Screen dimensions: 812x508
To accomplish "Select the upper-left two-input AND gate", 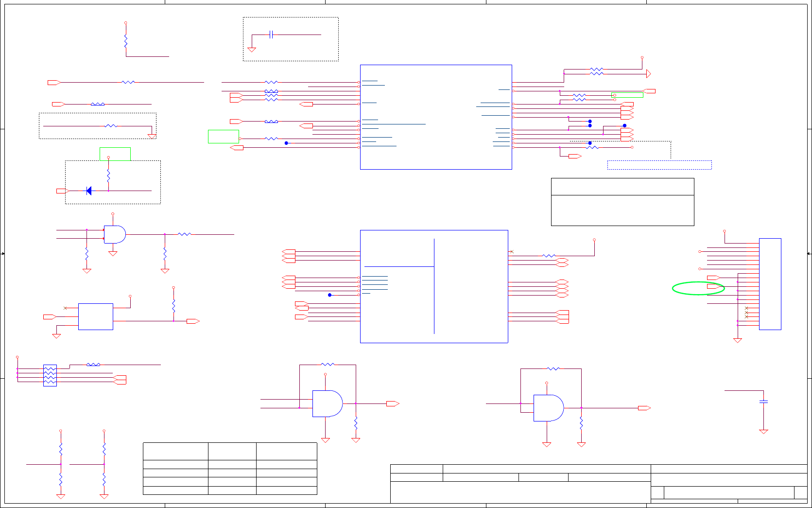I will click(115, 234).
